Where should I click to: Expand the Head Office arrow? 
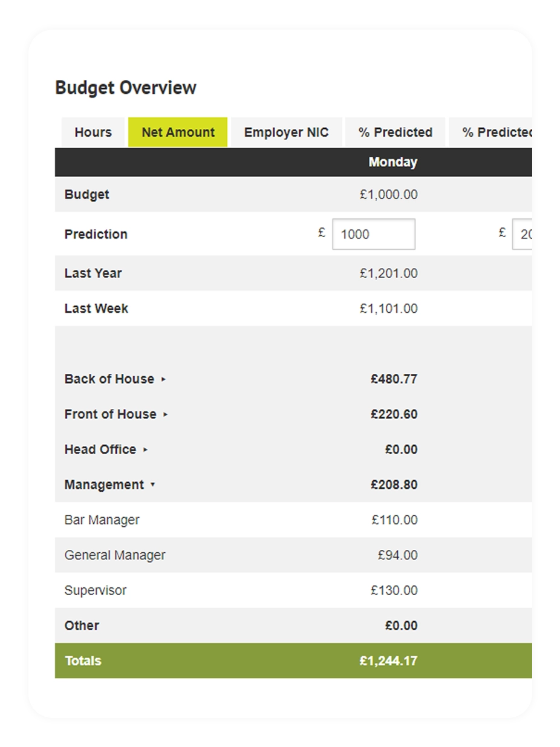tap(145, 449)
